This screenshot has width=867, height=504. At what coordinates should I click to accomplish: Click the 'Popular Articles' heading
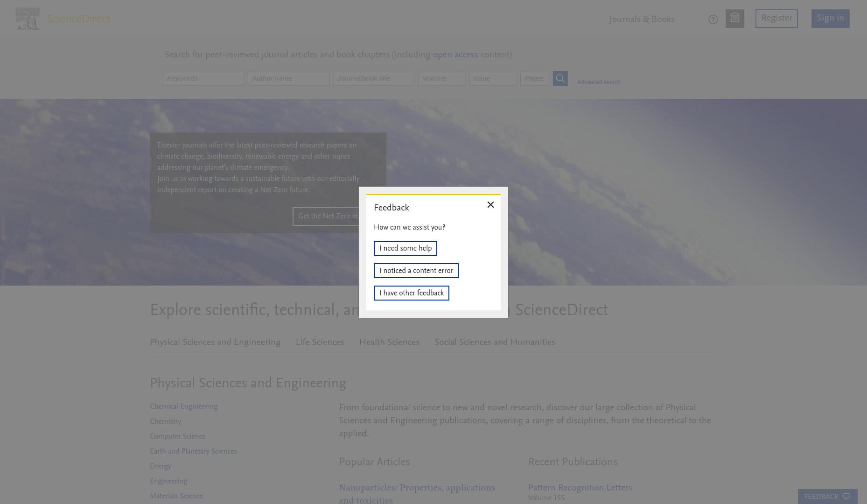(x=374, y=462)
